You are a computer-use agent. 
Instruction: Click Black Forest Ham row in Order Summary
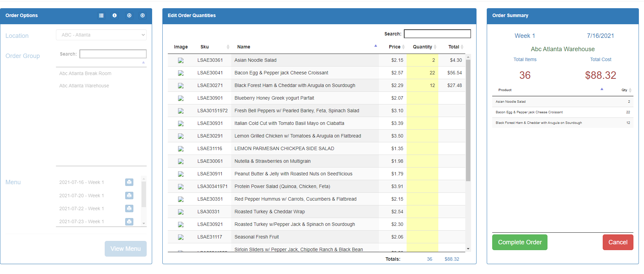(562, 123)
